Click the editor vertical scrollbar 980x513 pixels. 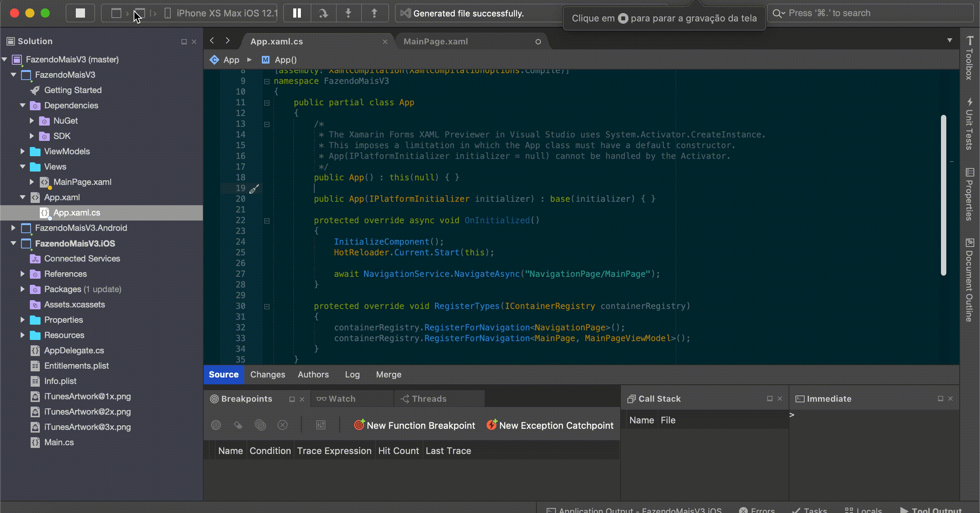(944, 195)
